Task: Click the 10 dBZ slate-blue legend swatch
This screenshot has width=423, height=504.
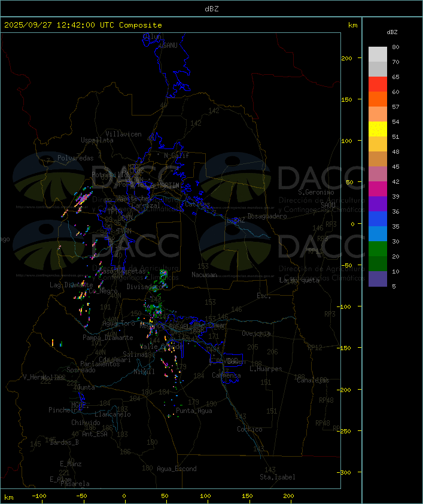Action: click(378, 279)
